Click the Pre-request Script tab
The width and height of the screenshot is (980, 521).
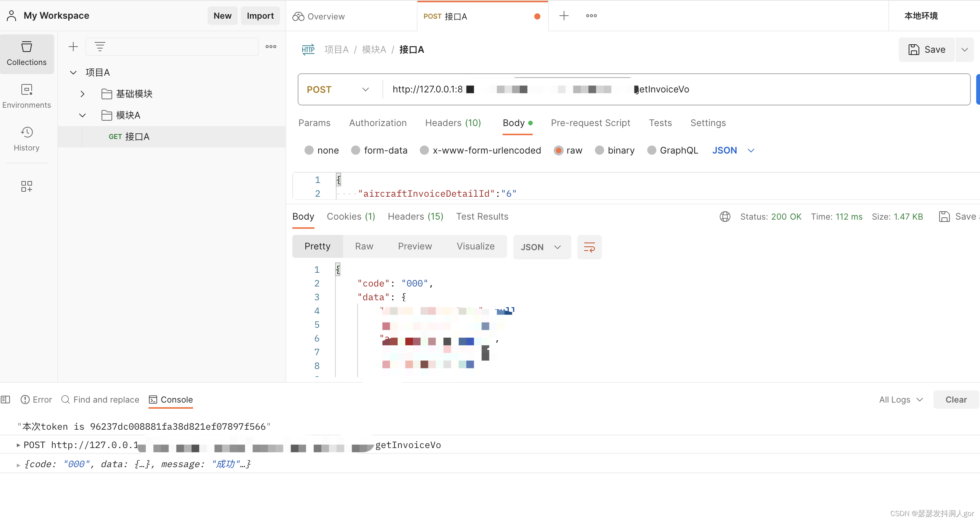click(x=590, y=123)
